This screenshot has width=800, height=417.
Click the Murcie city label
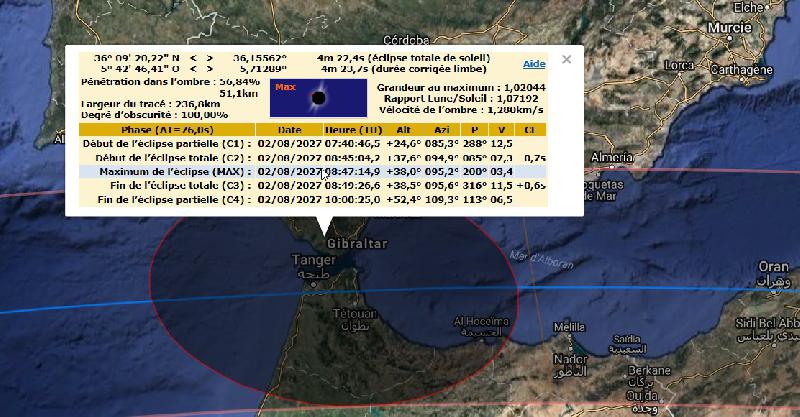point(730,28)
